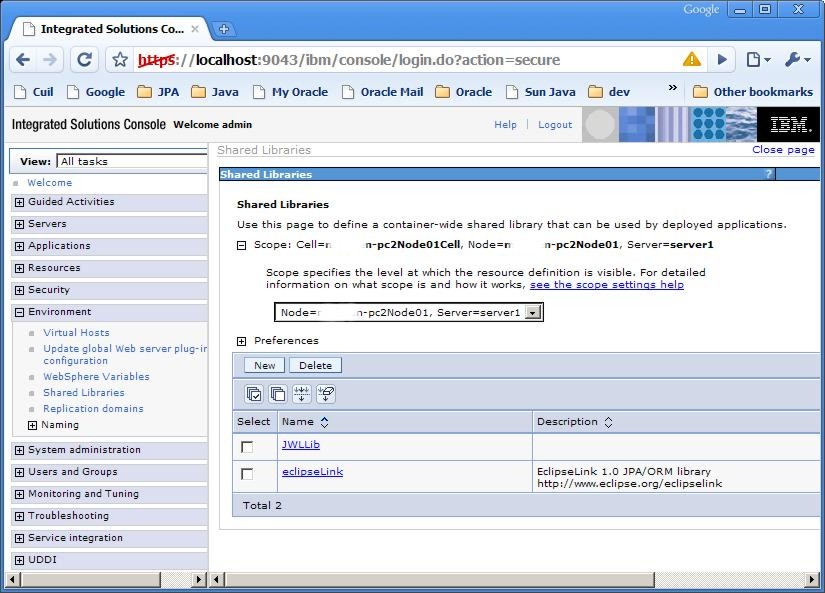This screenshot has height=593, width=825.
Task: Open the eclipseLink library link
Action: pos(313,472)
